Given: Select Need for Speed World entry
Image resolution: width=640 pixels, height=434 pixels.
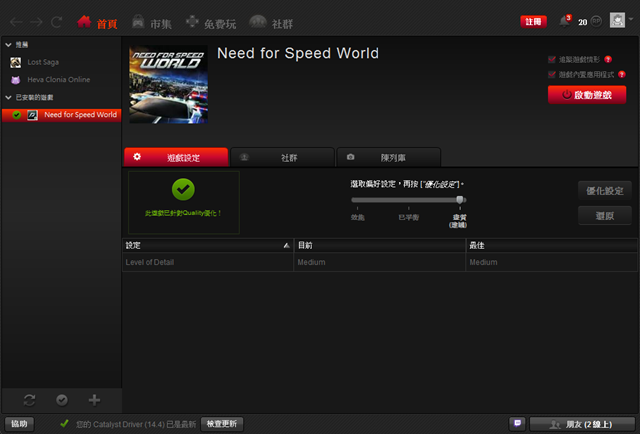Looking at the screenshot, I should pos(62,115).
